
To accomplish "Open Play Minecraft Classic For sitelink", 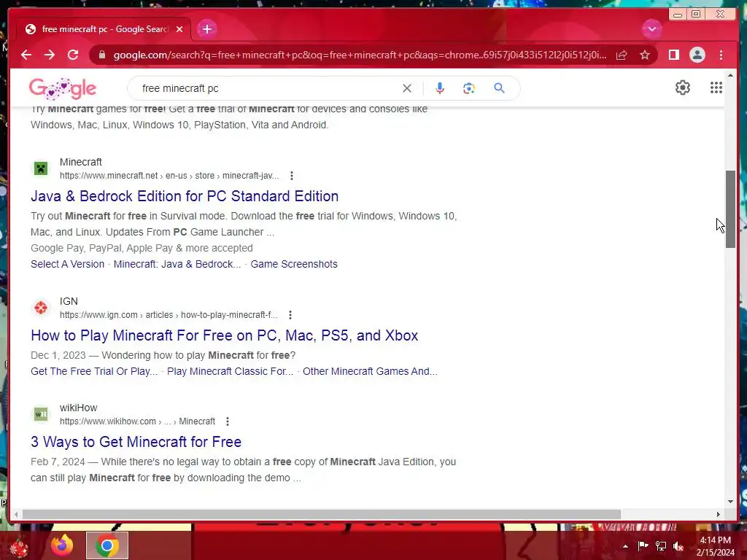I will coord(230,371).
